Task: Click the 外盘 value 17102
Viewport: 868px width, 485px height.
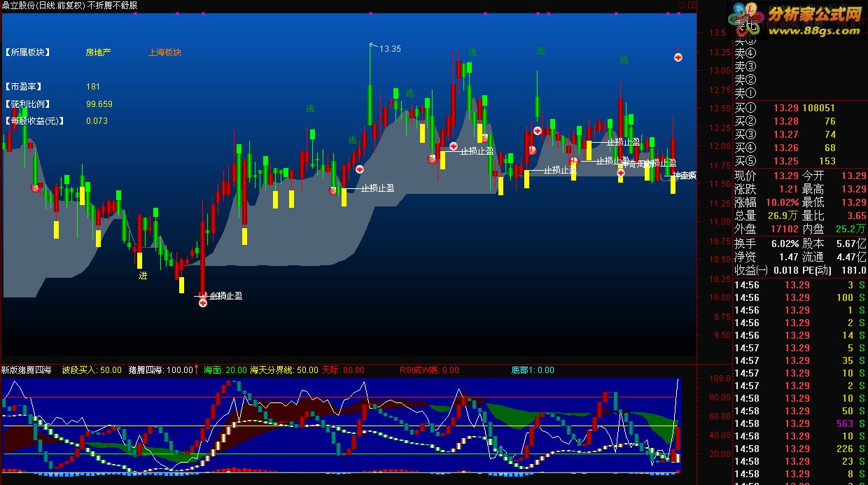Action: pyautogui.click(x=785, y=229)
